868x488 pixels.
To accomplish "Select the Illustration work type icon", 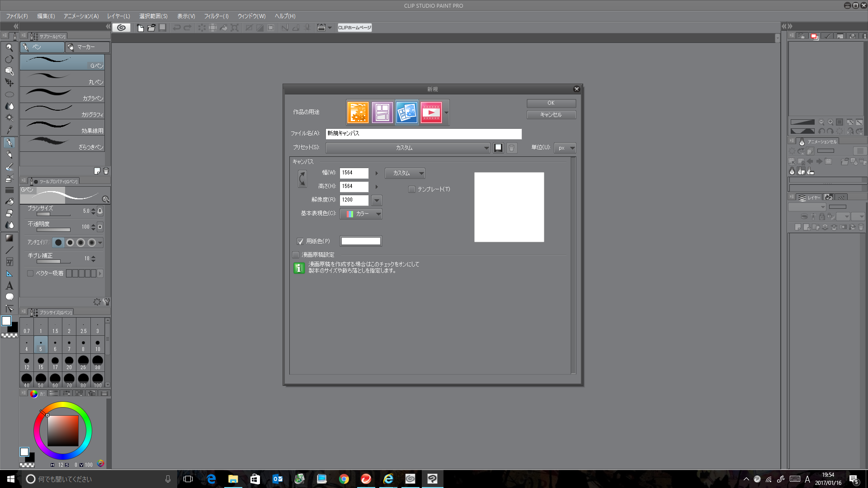I will coord(358,112).
